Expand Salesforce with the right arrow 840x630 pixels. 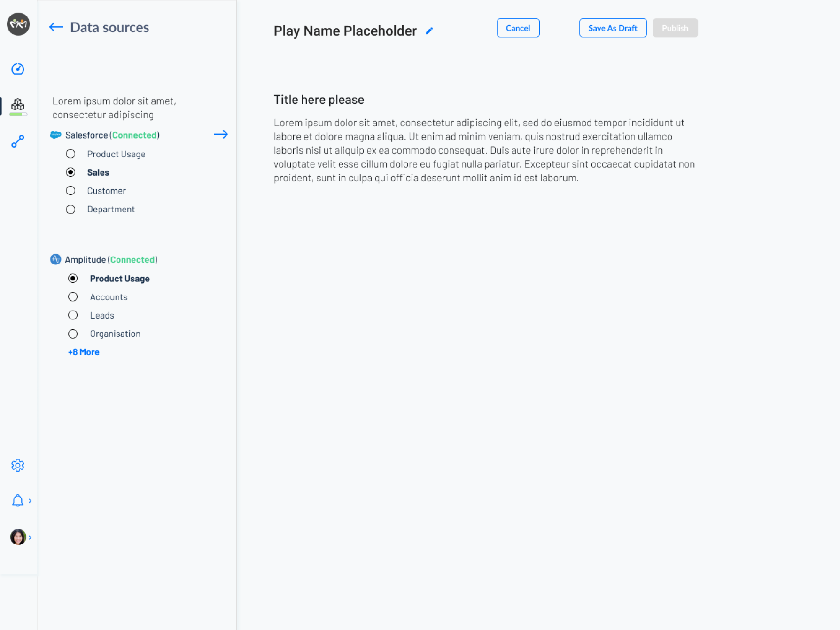[221, 134]
